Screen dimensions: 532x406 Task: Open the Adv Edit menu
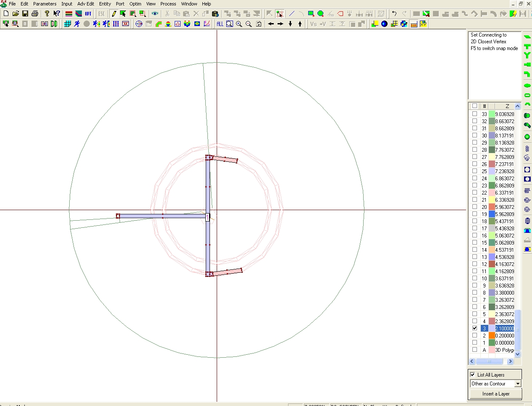point(86,4)
